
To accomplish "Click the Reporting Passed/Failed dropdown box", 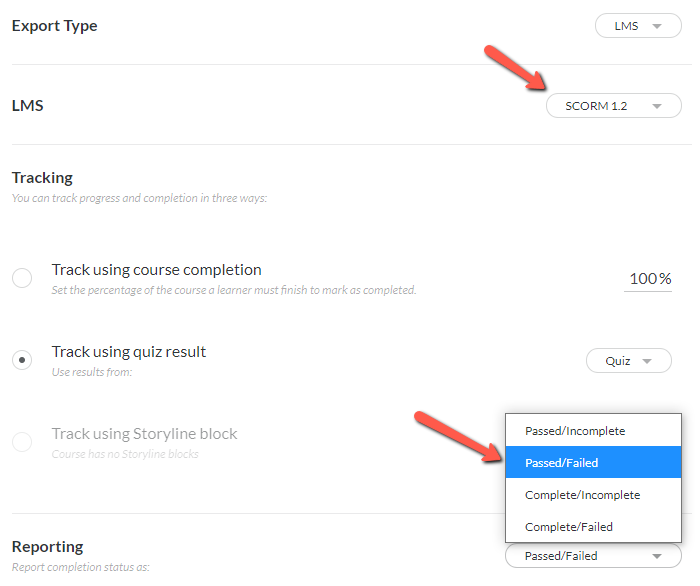I will 593,556.
